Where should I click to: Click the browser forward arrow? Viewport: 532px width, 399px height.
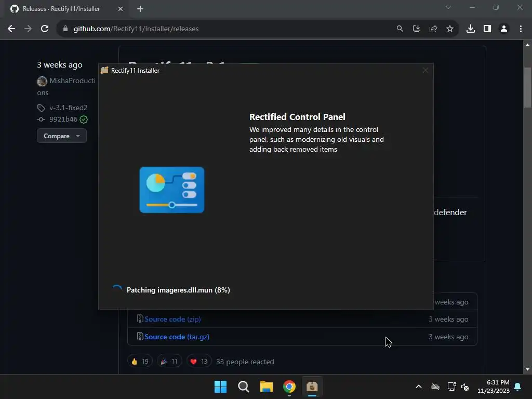pyautogui.click(x=28, y=29)
